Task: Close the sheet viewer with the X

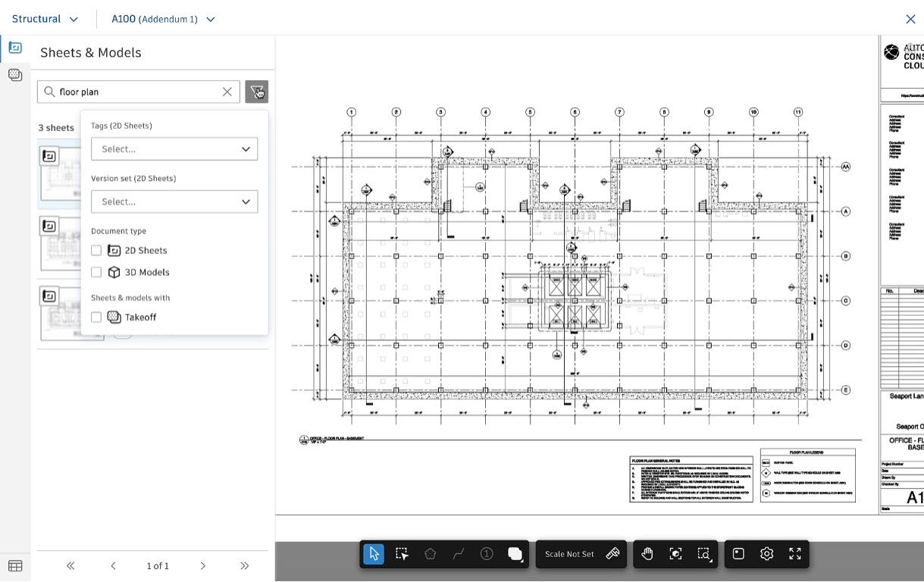Action: click(x=910, y=19)
